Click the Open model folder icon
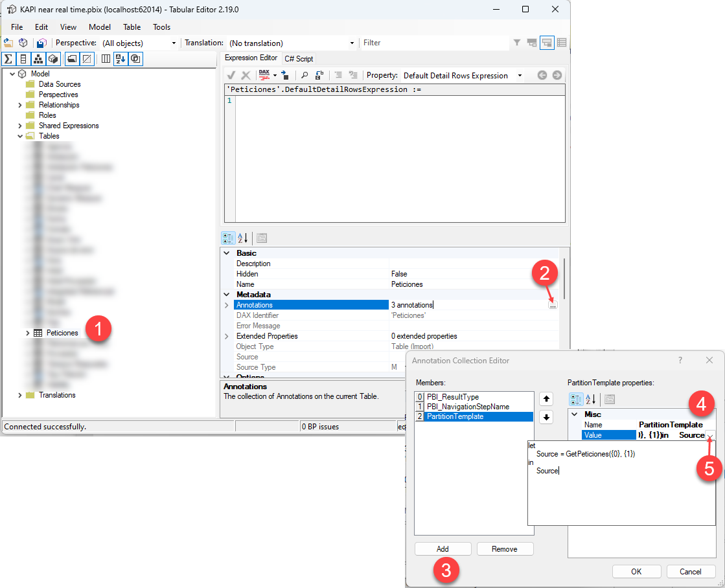 tap(8, 43)
